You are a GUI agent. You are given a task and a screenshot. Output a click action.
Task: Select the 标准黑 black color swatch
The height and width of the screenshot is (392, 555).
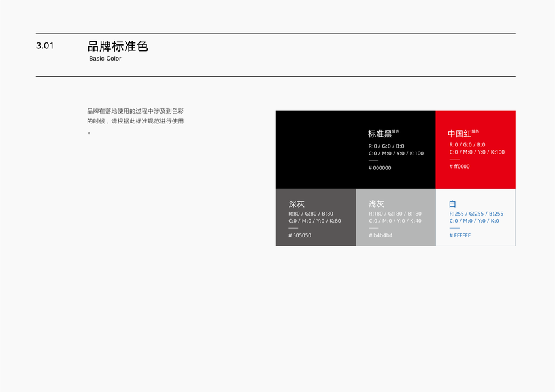[356, 150]
